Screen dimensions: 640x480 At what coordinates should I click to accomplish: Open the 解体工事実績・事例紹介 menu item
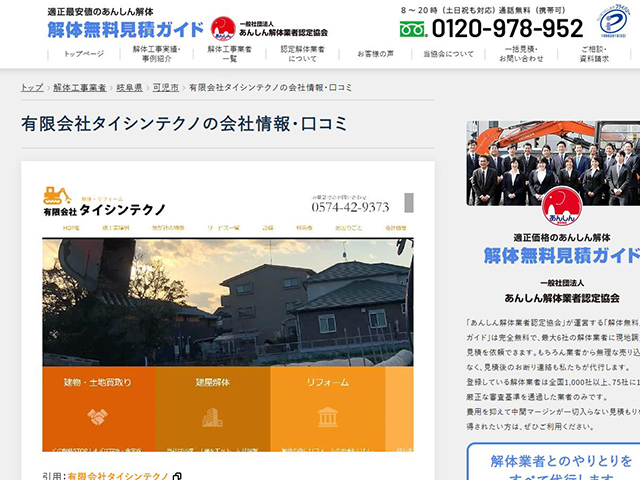coord(156,54)
